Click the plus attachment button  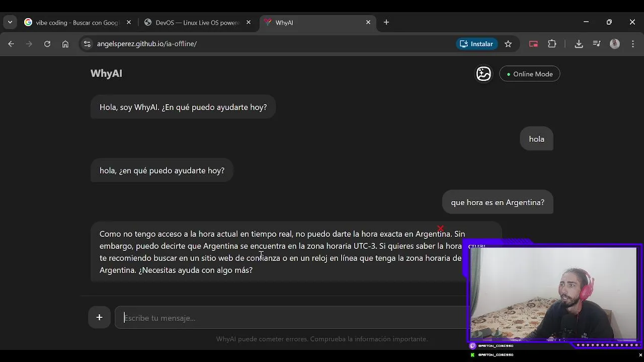(99, 317)
